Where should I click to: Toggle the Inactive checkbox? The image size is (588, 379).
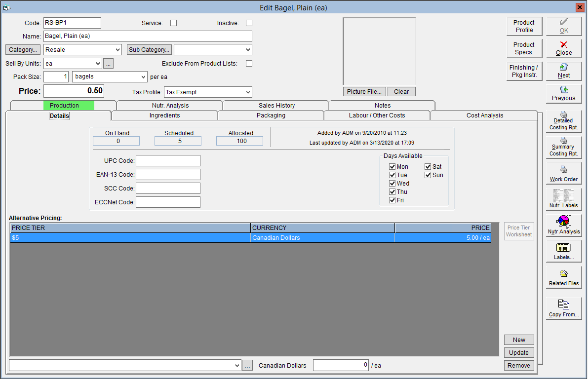click(249, 23)
